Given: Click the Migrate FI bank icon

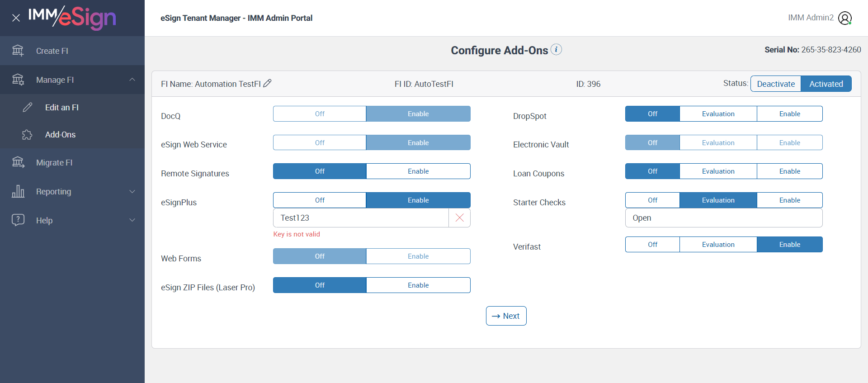Looking at the screenshot, I should pos(18,162).
